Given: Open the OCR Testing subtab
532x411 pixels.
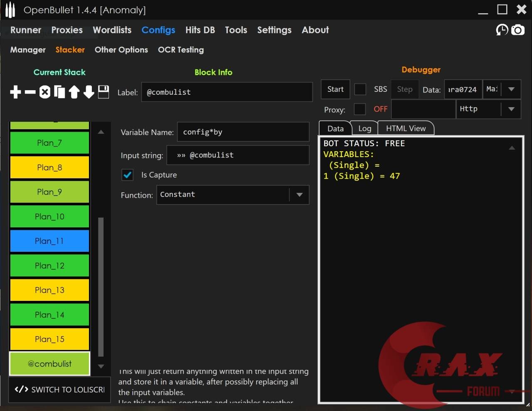Looking at the screenshot, I should click(x=181, y=50).
